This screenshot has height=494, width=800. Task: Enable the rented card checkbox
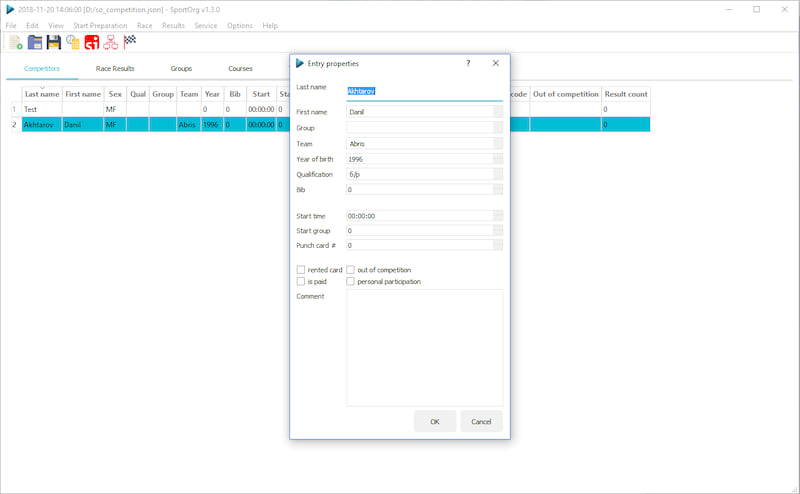point(301,270)
